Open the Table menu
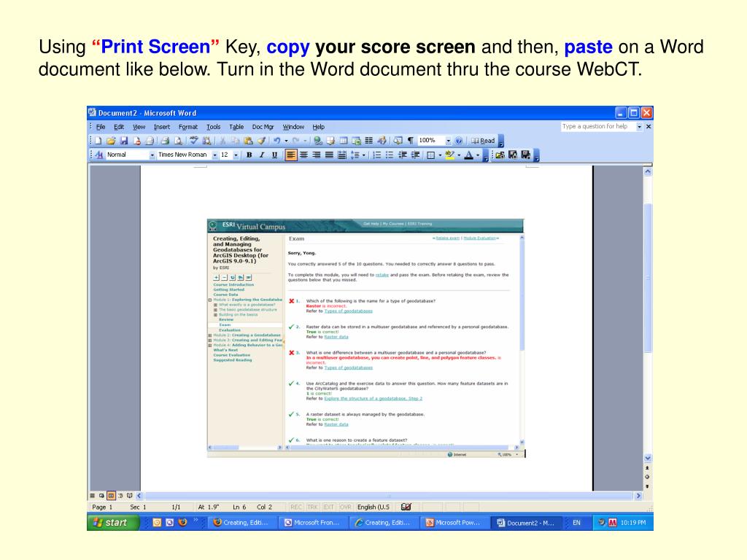 pos(236,127)
